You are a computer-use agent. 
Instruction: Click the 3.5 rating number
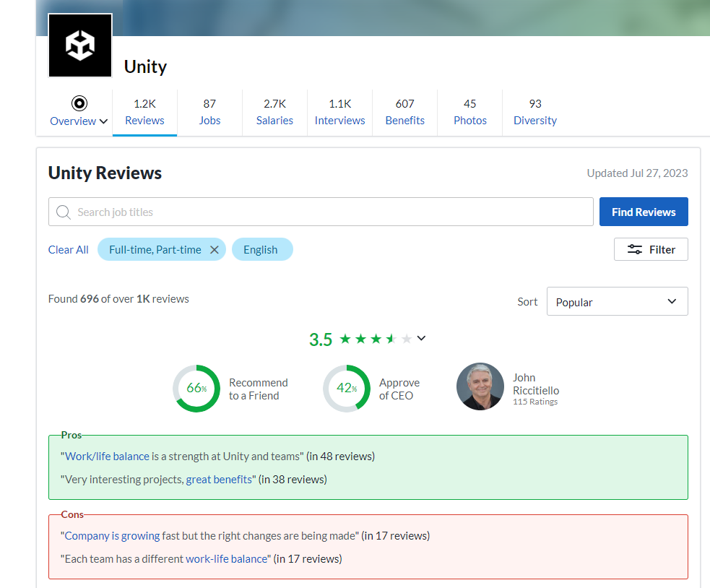pos(321,340)
